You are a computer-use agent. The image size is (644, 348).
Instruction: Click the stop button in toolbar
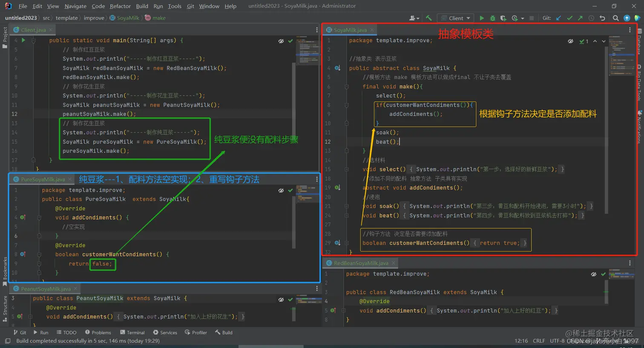[532, 18]
